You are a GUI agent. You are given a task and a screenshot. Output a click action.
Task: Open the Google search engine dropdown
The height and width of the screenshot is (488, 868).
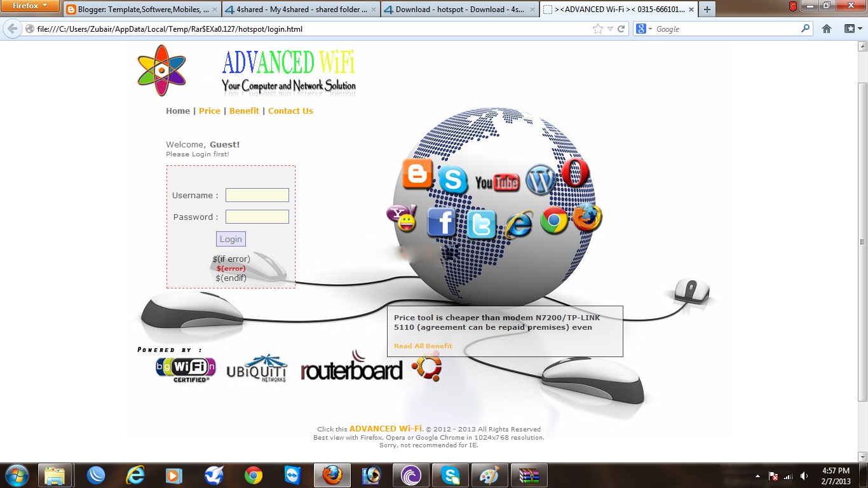pos(644,29)
